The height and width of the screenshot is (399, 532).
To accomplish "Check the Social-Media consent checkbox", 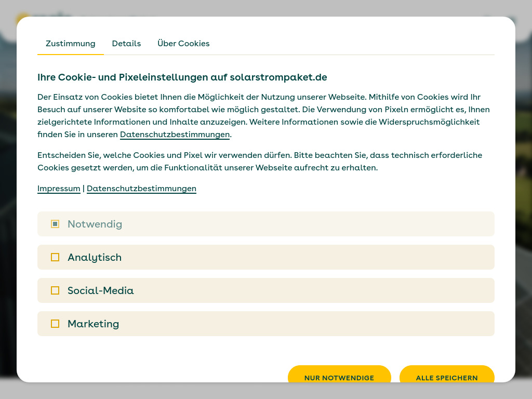I will (55, 290).
